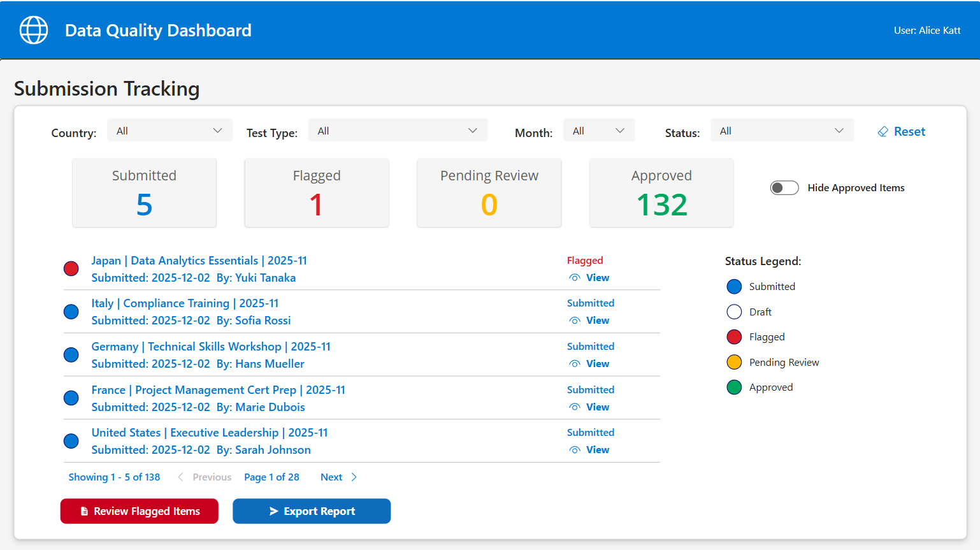Image resolution: width=980 pixels, height=550 pixels.
Task: Open the Test Type dropdown
Action: click(398, 130)
